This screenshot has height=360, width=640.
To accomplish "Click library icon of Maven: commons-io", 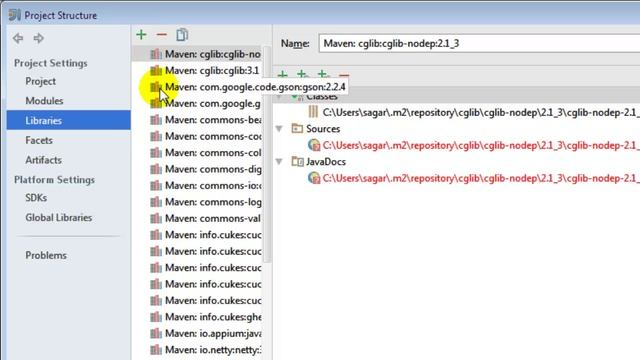I will 156,186.
